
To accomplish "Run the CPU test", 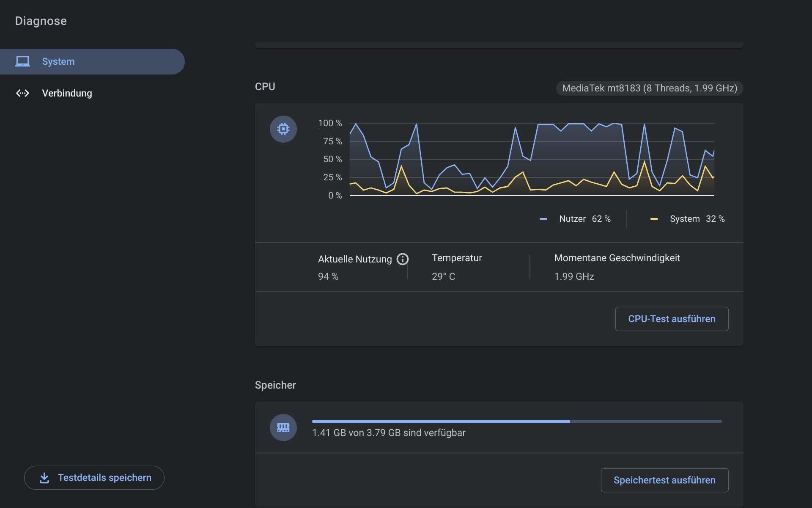I will pos(671,319).
